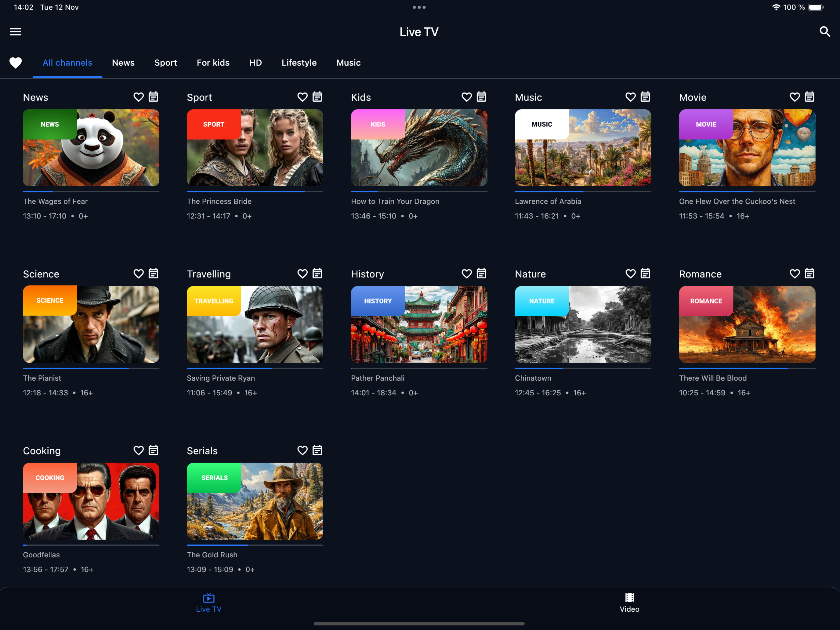Open the Science channel thumbnail
The image size is (840, 630).
click(x=91, y=324)
